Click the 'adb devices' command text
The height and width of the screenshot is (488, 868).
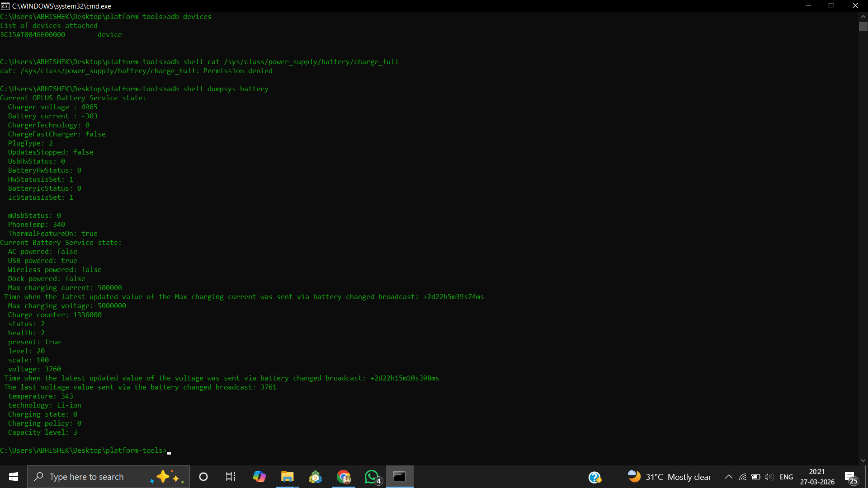click(x=189, y=17)
